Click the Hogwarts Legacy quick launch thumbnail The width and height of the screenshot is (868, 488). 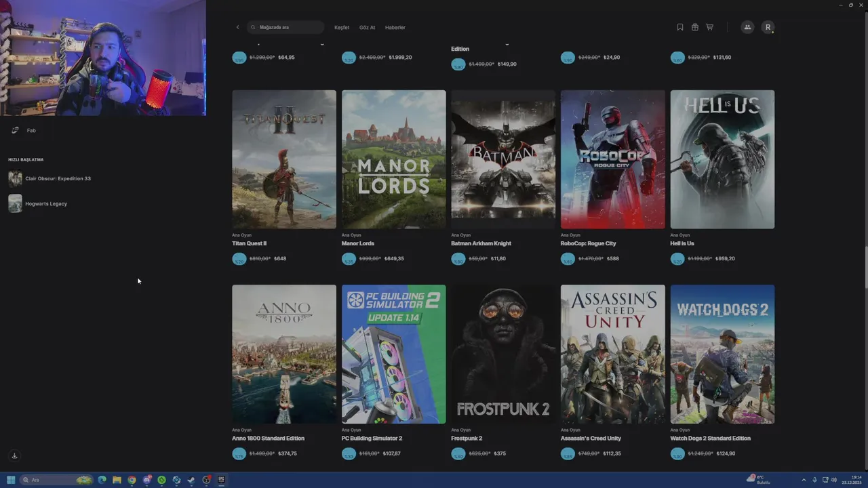click(x=15, y=203)
